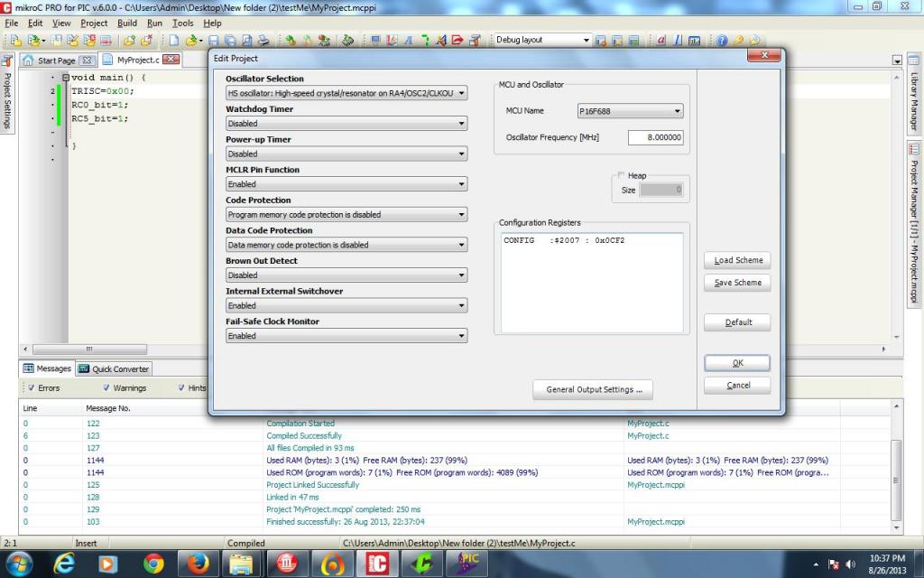
Task: Open the File menu
Action: (11, 23)
